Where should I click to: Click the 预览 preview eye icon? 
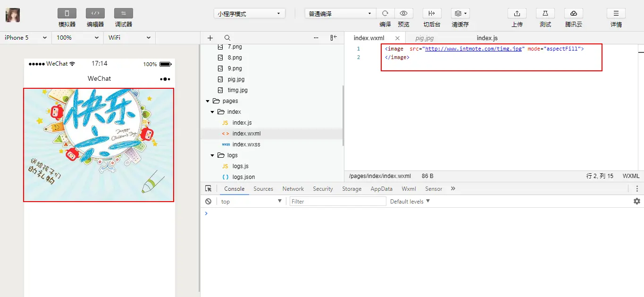403,13
